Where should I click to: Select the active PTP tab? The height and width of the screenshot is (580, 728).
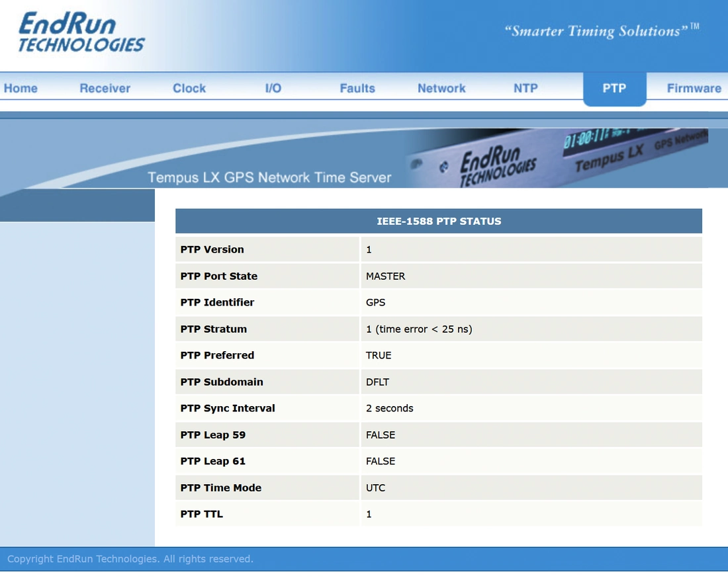(614, 88)
